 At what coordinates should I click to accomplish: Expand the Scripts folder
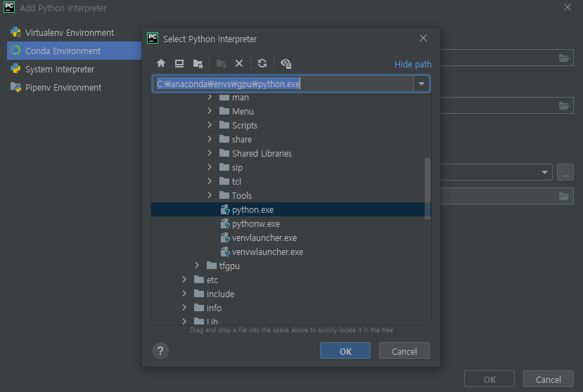pyautogui.click(x=210, y=125)
